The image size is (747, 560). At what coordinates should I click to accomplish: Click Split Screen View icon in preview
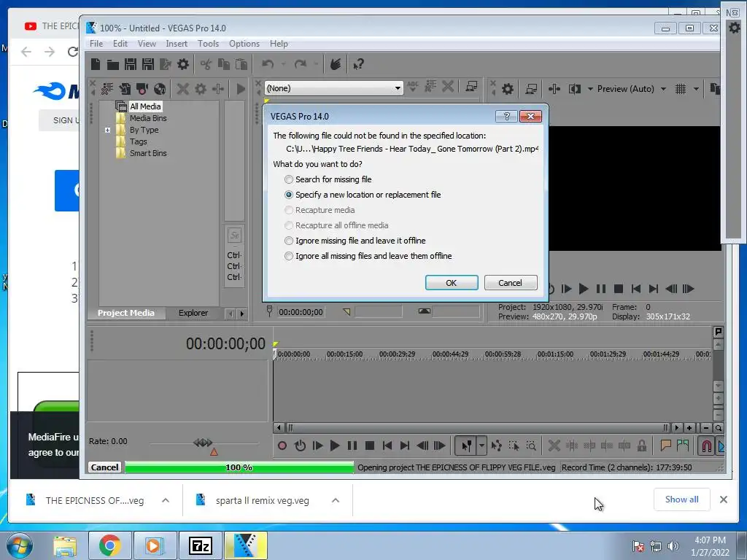(x=575, y=89)
